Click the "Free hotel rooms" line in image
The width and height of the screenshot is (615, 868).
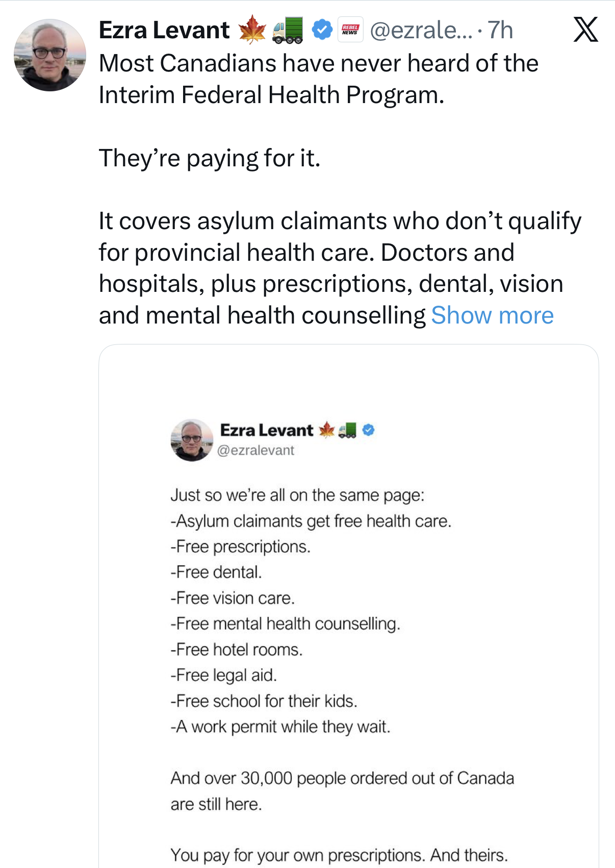237,650
